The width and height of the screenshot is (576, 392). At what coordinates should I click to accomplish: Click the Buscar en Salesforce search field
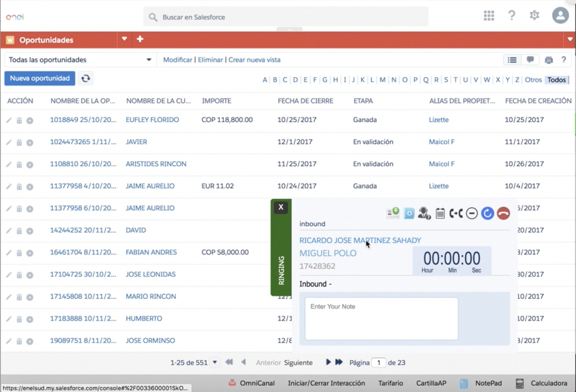tap(286, 17)
